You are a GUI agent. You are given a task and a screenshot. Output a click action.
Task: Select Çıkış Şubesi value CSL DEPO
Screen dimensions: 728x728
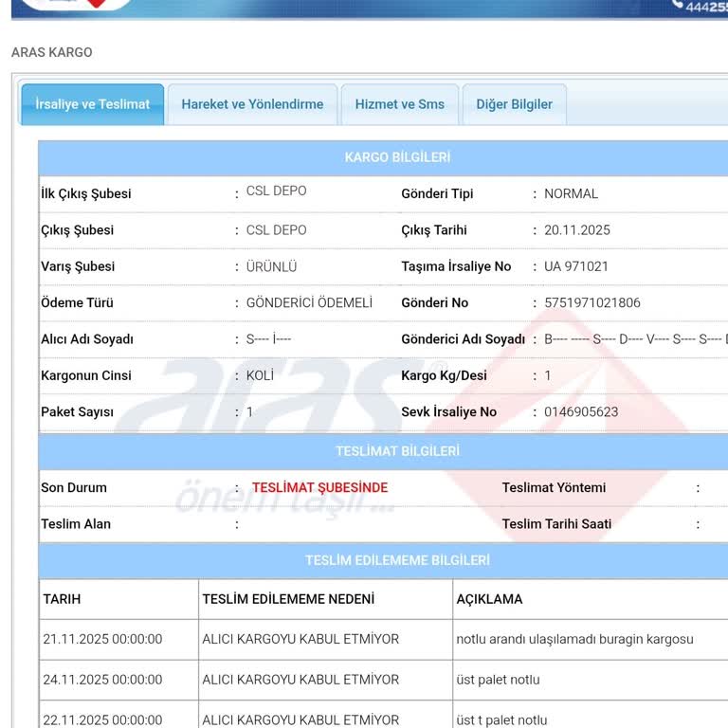276,230
